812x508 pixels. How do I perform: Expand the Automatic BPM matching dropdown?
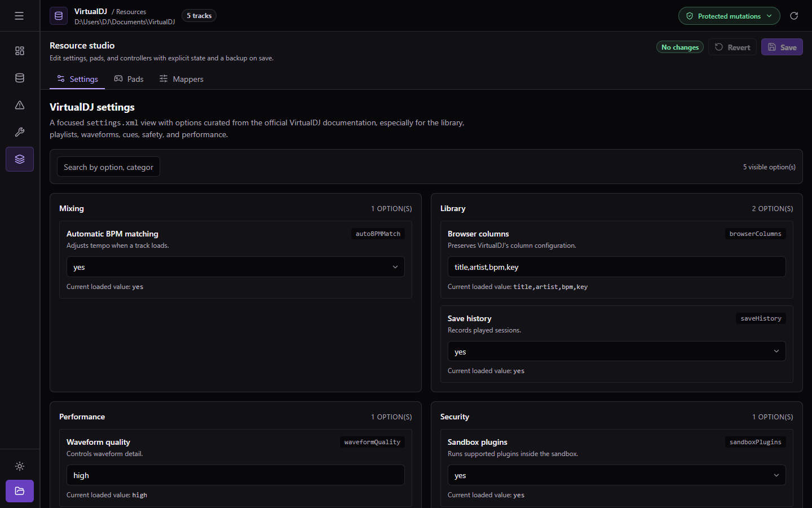tap(236, 267)
